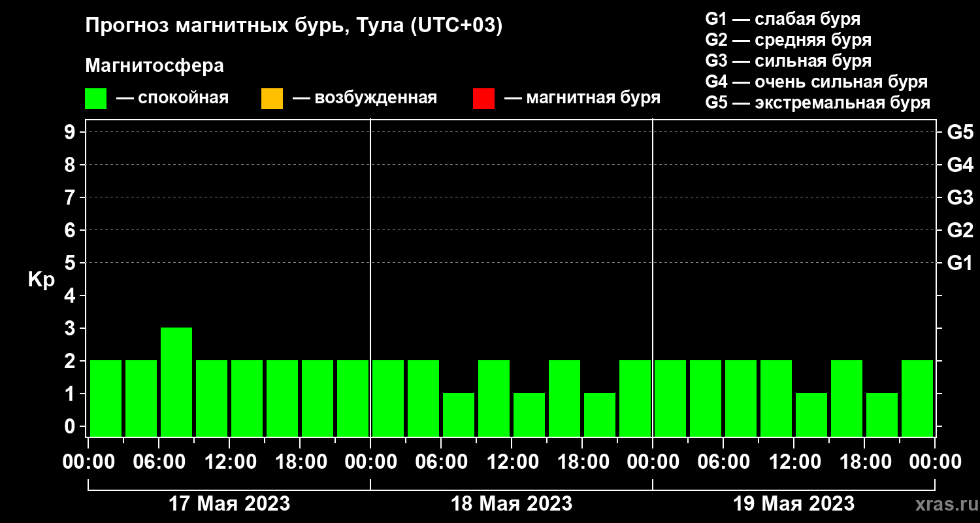This screenshot has height=523, width=980.
Task: Click the 17 Мая 2023 date label
Action: (229, 503)
